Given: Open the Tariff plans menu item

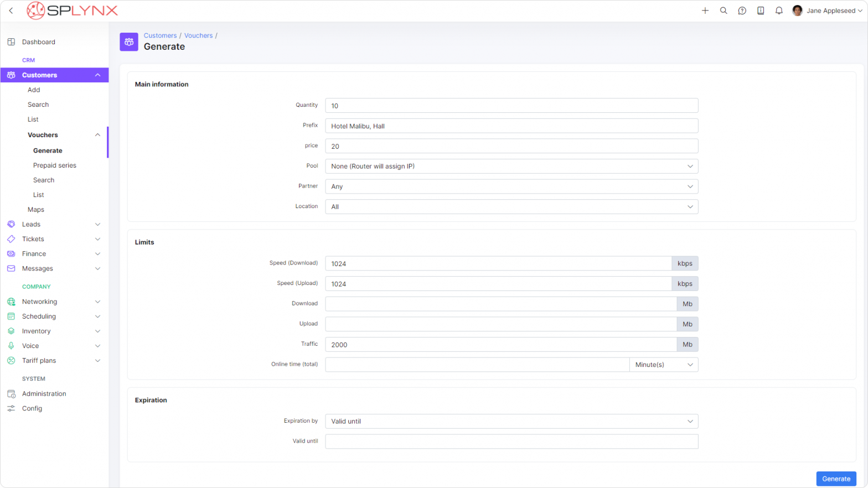Looking at the screenshot, I should click(x=39, y=361).
